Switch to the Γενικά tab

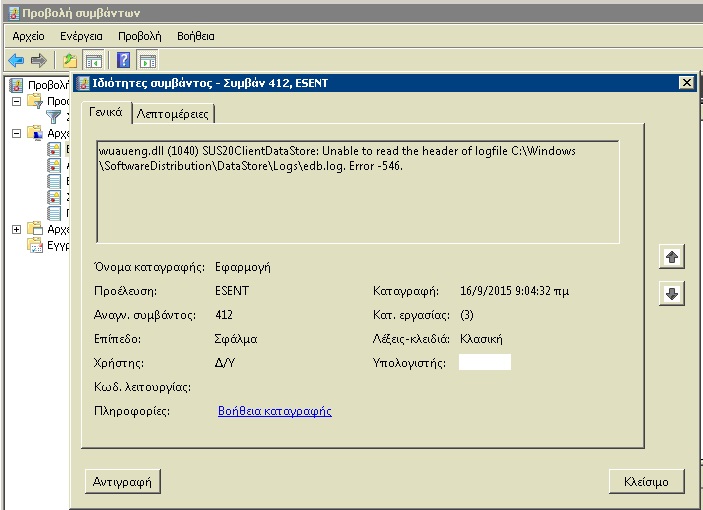tap(106, 112)
